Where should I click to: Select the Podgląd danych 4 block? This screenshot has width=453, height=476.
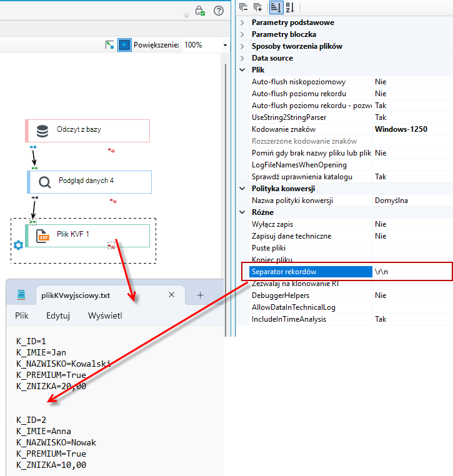click(x=89, y=182)
